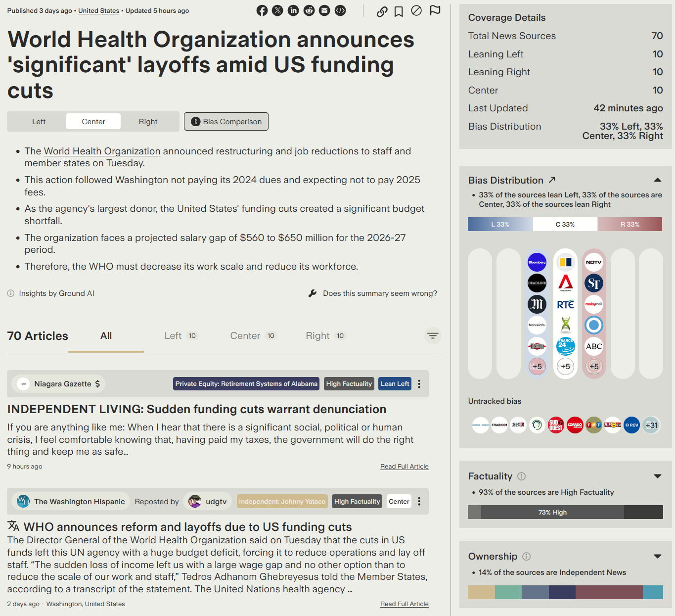Open the articles filter icon
This screenshot has height=616, width=675.
[433, 336]
